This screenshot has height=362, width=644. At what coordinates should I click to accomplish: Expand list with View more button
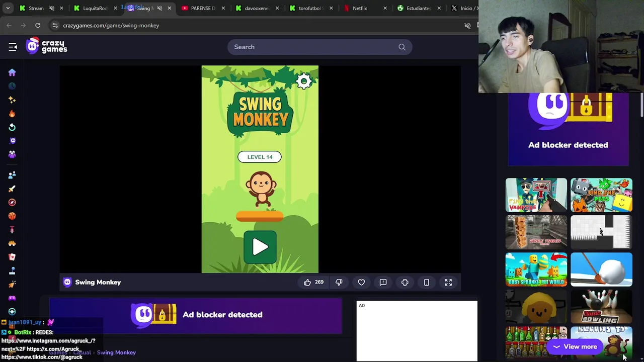(575, 346)
